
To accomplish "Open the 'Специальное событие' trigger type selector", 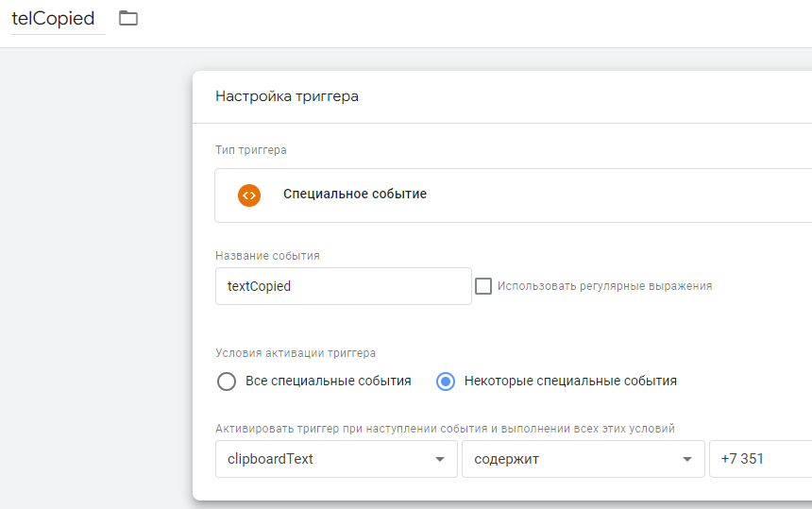I will [510, 195].
